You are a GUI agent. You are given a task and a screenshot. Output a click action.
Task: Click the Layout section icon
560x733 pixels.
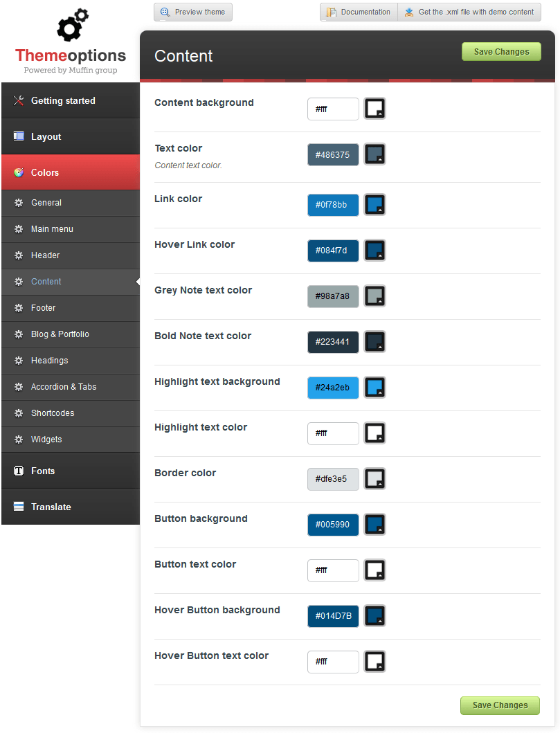coord(19,136)
